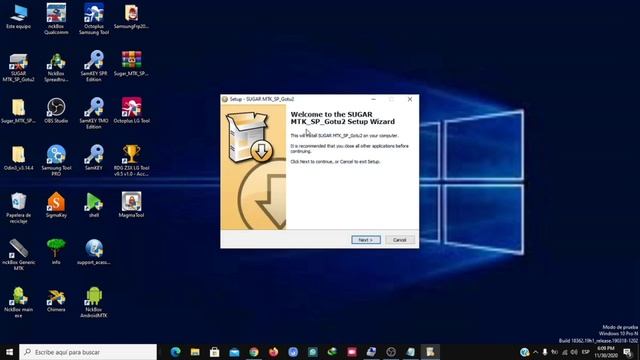
Task: Open SamKEY SPR Edition shortcut
Action: point(94,66)
